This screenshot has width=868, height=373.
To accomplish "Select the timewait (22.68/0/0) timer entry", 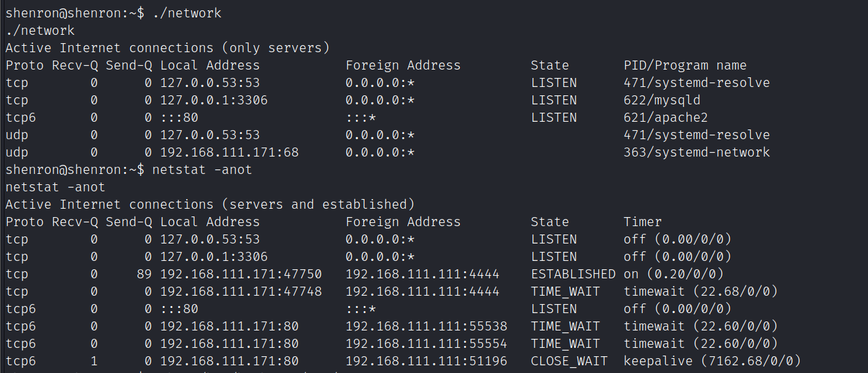I will click(700, 291).
